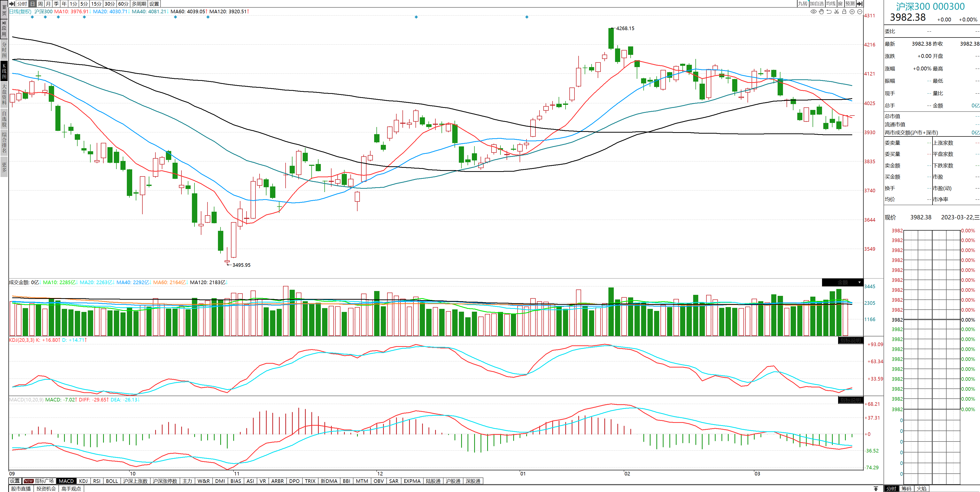Screen dimensions: 980x492
Task: Select the BOLL indicator tab
Action: coord(112,481)
